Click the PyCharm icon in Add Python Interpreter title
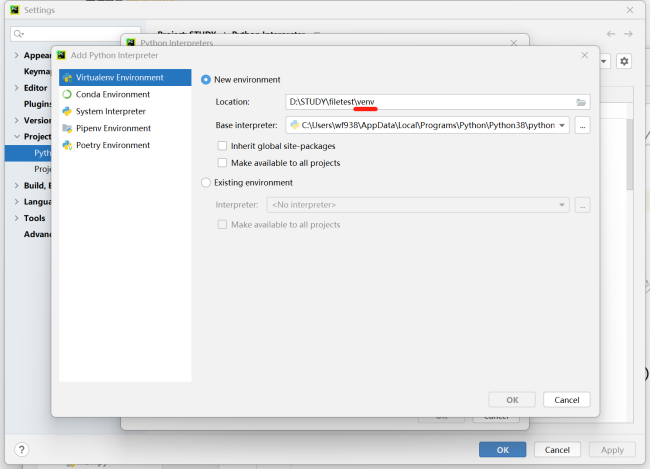The height and width of the screenshot is (469, 650). click(x=61, y=55)
